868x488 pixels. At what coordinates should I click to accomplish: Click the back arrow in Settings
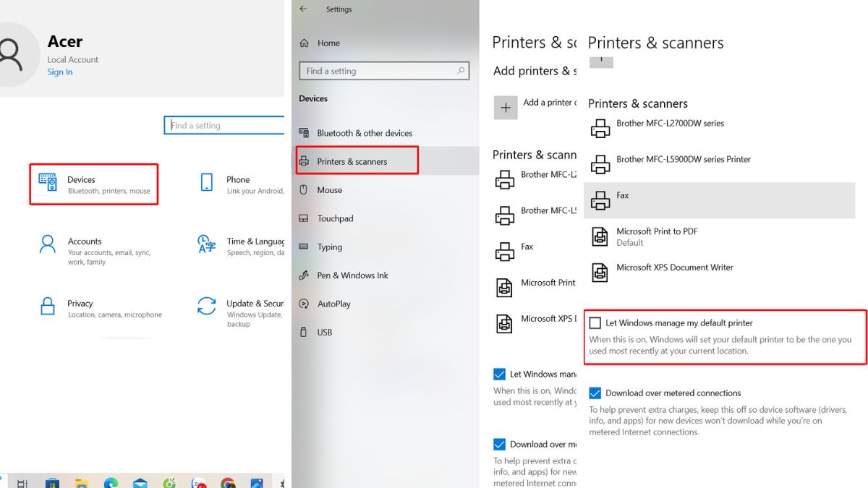click(303, 9)
